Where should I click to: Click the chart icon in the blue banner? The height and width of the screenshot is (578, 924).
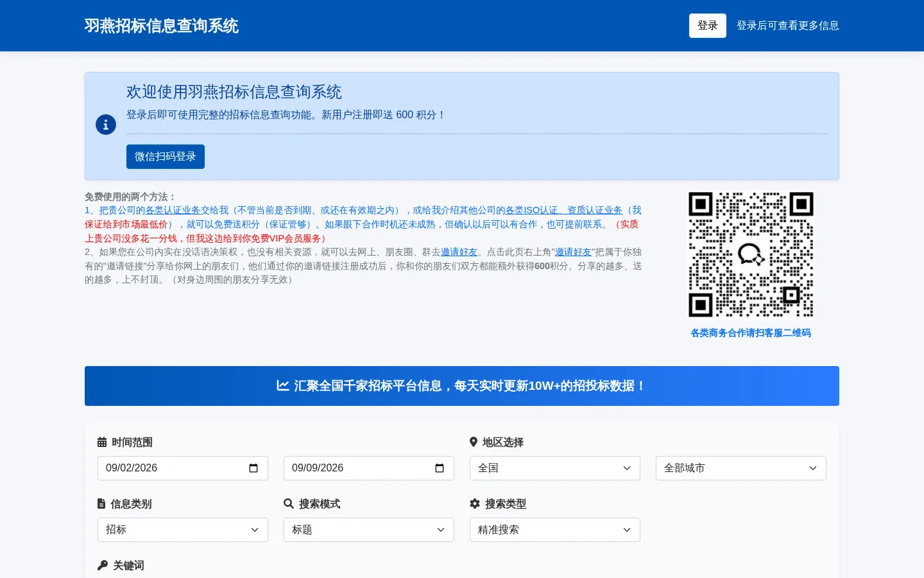tap(282, 385)
